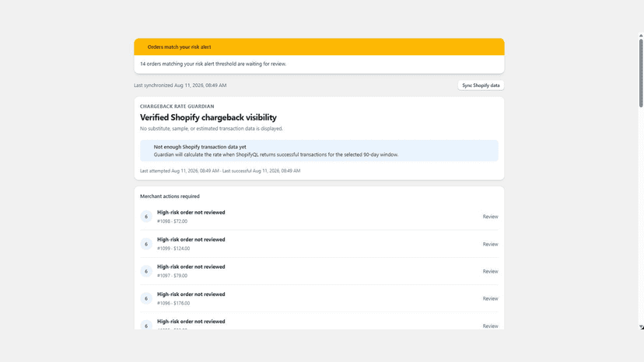Click the 'CHARGEBACK RATE GUARDIAN' label

(177, 106)
